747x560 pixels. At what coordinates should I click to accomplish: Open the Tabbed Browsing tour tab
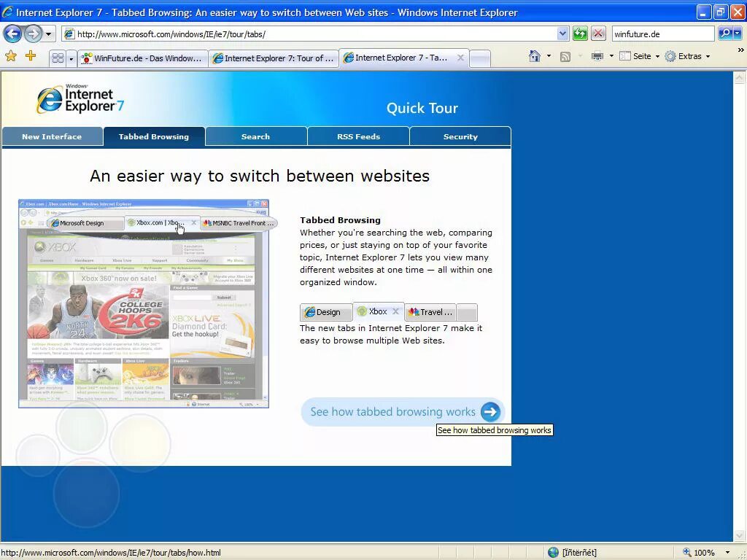click(154, 136)
